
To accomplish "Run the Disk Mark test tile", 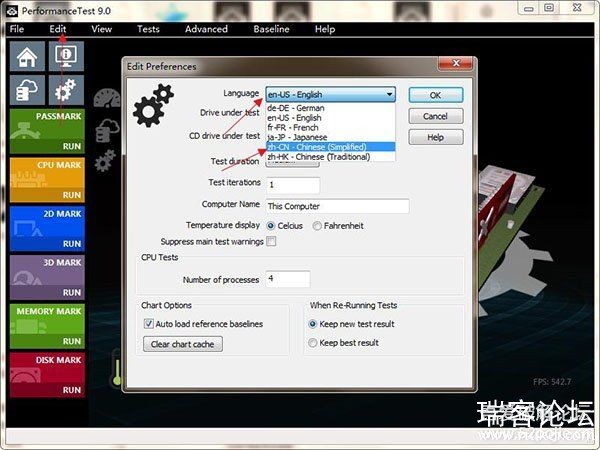I will coord(47,375).
